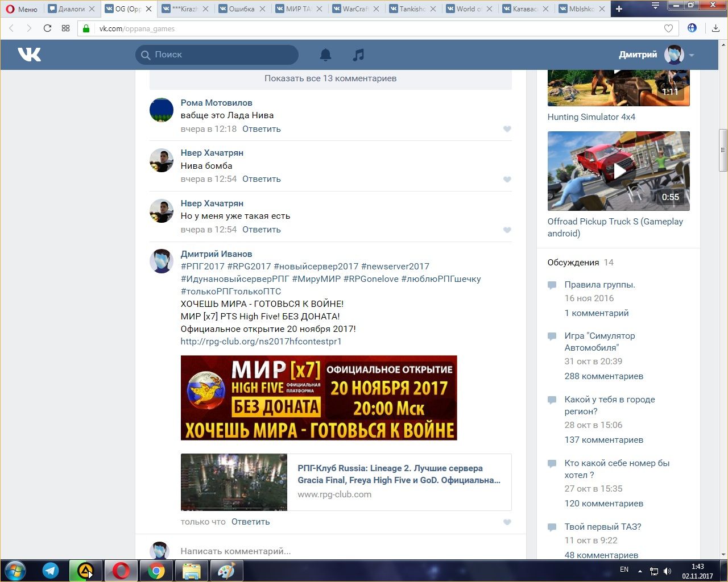The width and height of the screenshot is (728, 582).
Task: Click hashtag #newserver2017
Action: 395,267
